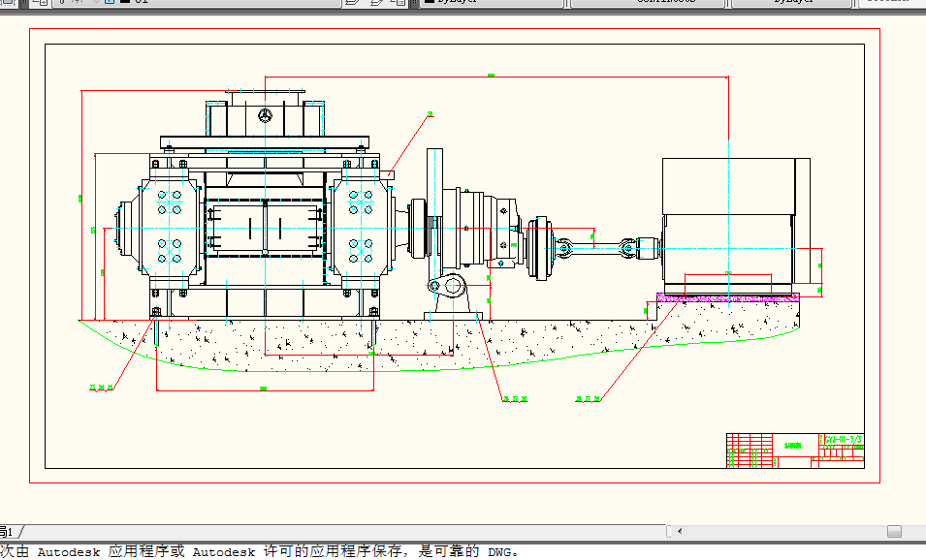Image resolution: width=926 pixels, height=560 pixels.
Task: Select the green dimension text at drawing top
Action: pyautogui.click(x=491, y=75)
